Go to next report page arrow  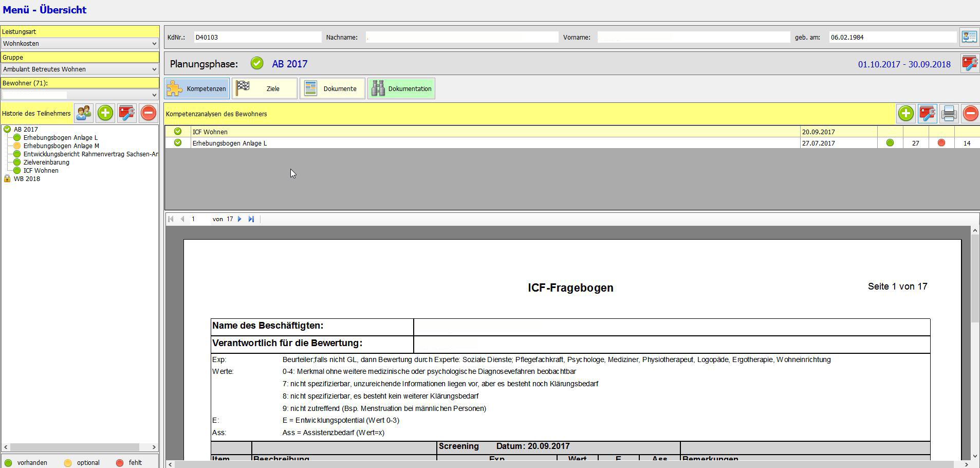point(239,219)
